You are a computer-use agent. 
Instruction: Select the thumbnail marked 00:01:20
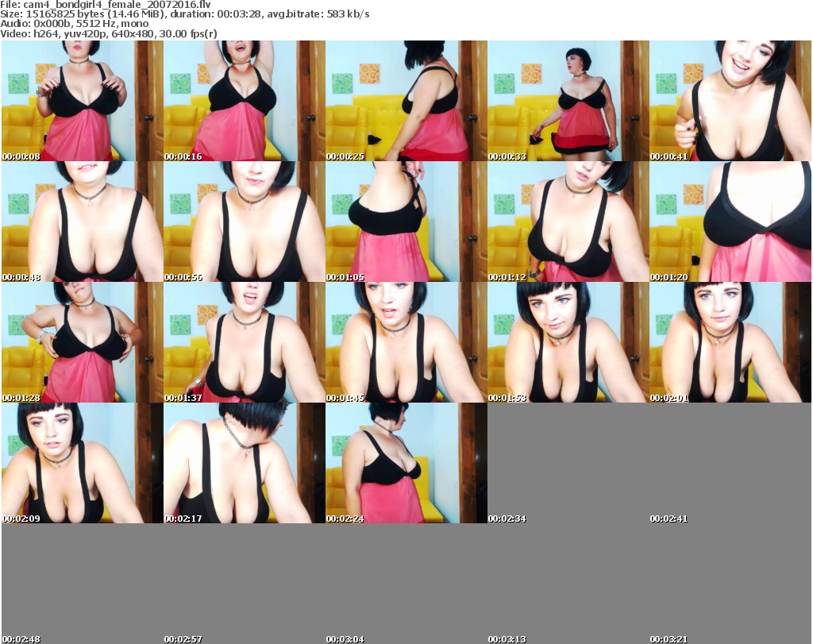[x=730, y=222]
